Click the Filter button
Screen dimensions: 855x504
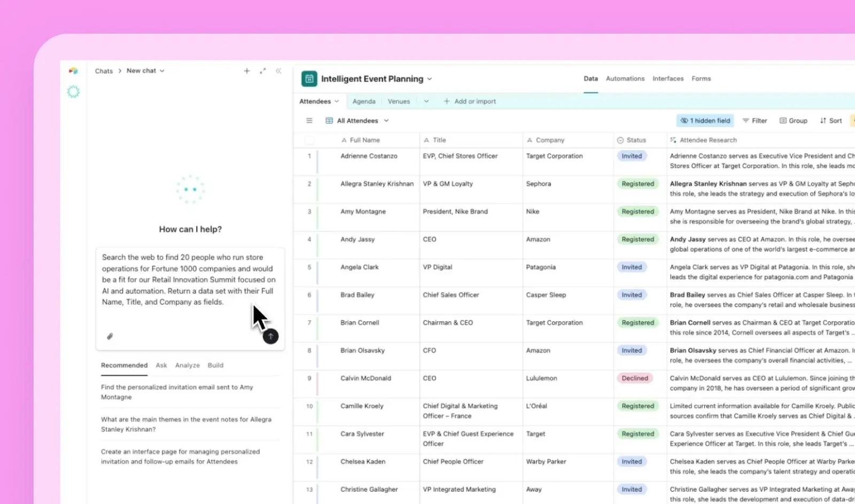(755, 121)
